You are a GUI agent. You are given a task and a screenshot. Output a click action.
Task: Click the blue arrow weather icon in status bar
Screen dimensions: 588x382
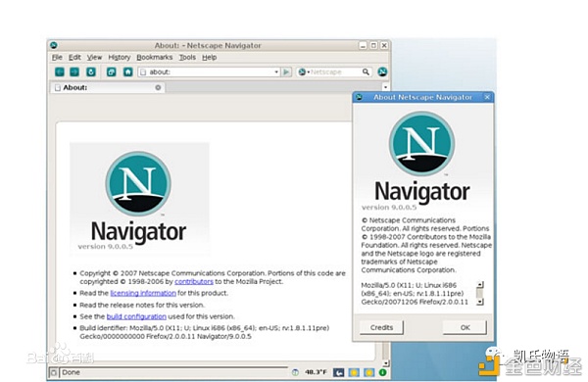tap(339, 372)
